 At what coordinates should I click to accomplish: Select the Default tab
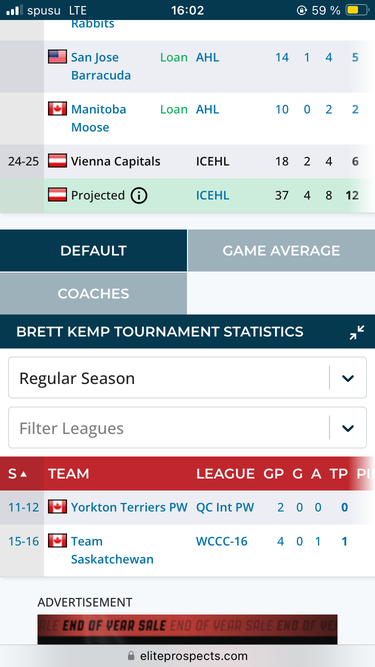93,251
